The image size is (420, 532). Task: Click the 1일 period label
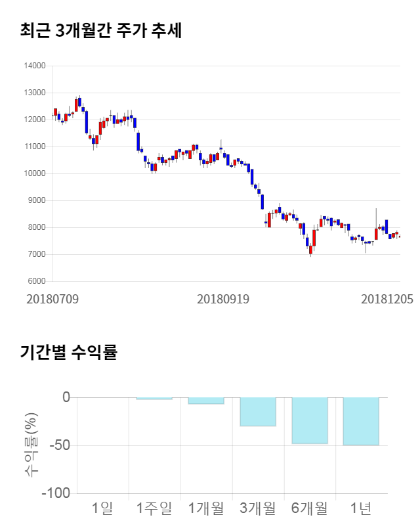coord(103,508)
